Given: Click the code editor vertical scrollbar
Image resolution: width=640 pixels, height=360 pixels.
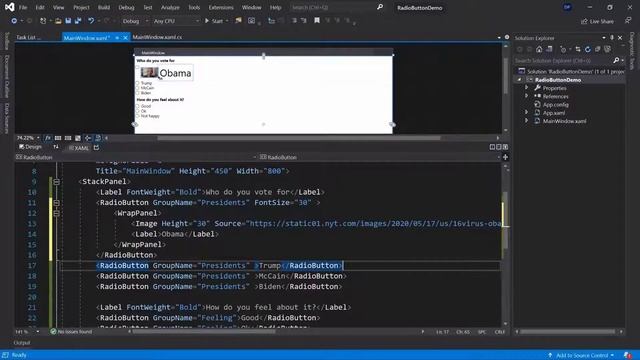Looking at the screenshot, I should click(x=505, y=220).
